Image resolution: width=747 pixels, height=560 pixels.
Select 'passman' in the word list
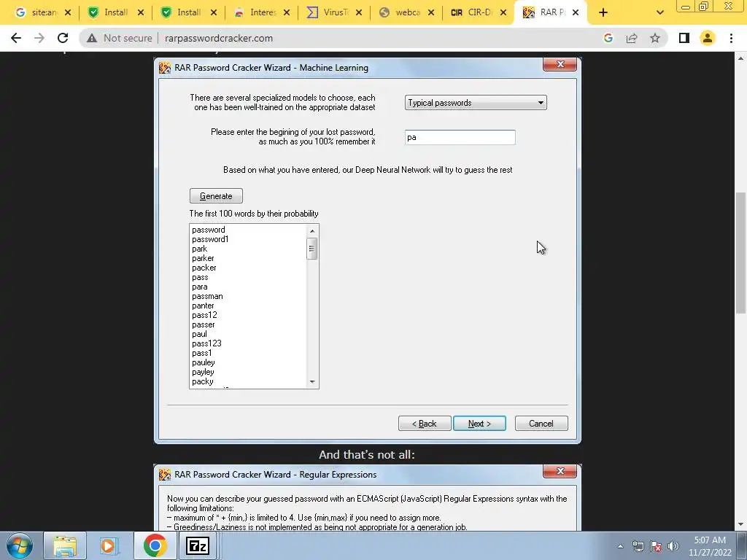[207, 296]
